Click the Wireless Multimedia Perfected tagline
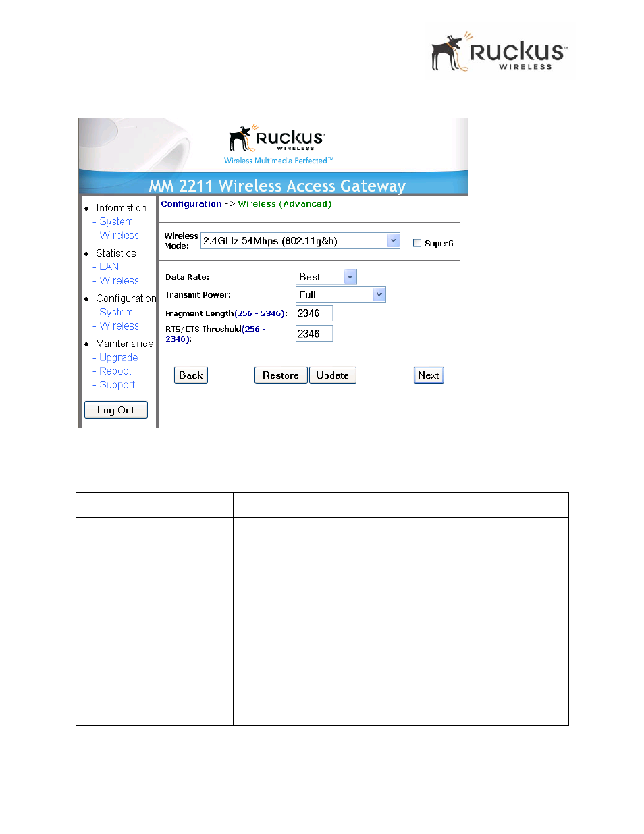644x834 pixels. click(x=278, y=161)
